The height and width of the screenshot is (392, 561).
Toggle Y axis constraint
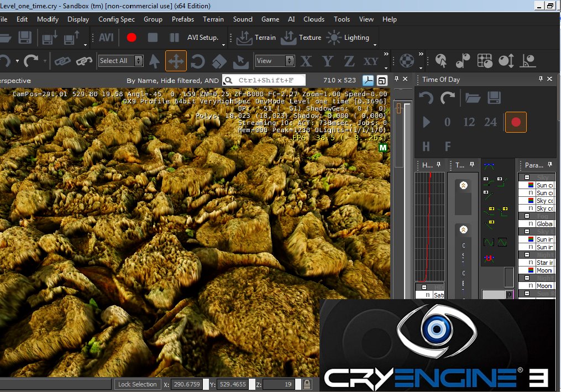pyautogui.click(x=327, y=61)
